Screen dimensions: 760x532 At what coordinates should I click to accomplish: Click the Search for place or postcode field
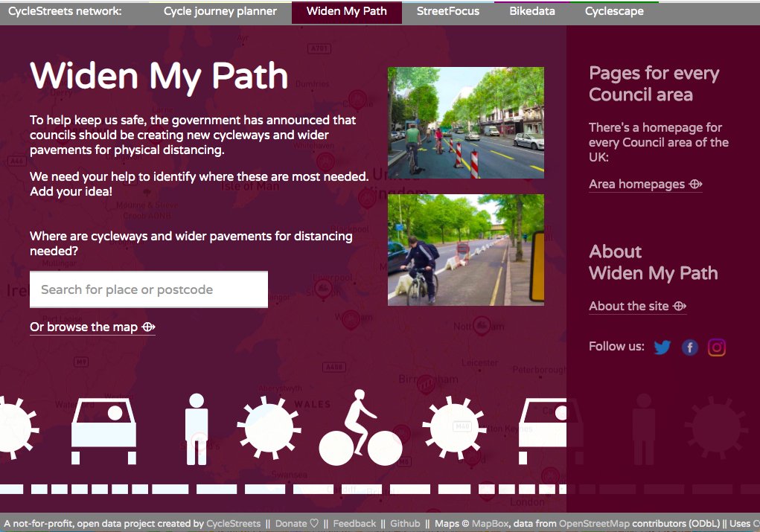pyautogui.click(x=149, y=289)
